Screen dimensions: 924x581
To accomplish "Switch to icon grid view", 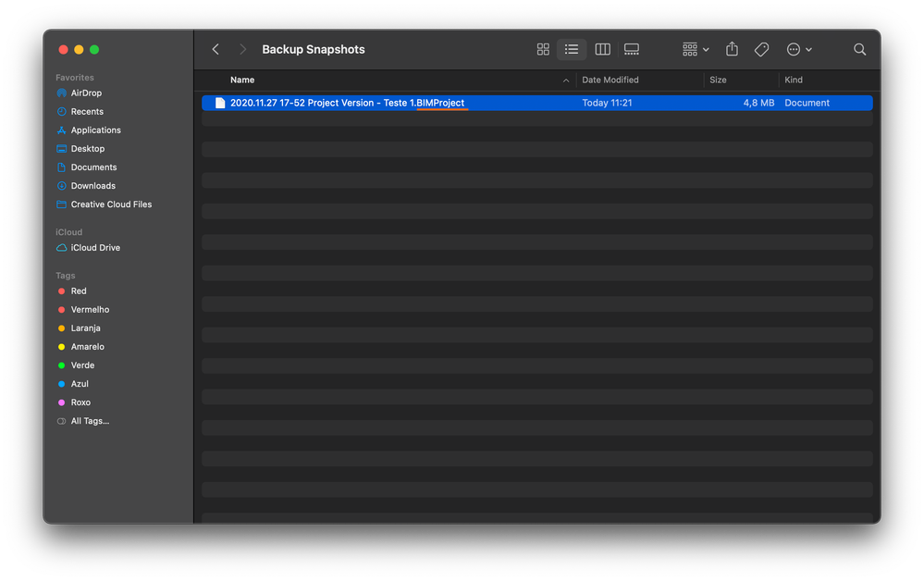I will tap(543, 50).
